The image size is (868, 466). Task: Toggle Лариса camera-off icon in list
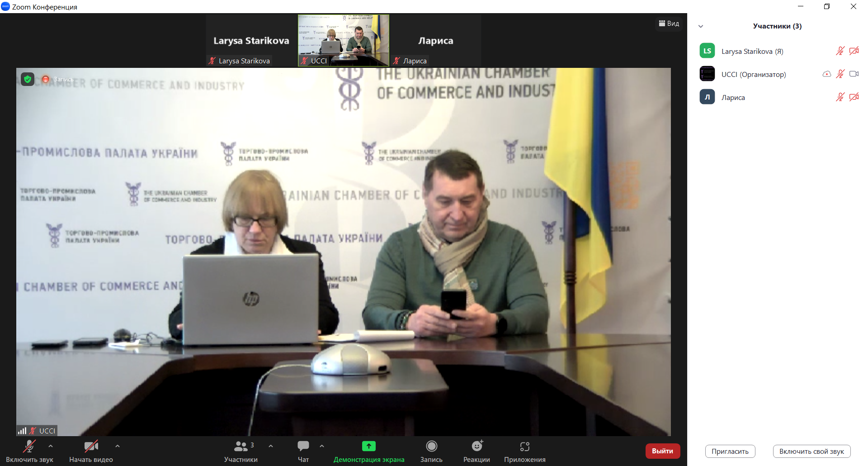pos(854,97)
